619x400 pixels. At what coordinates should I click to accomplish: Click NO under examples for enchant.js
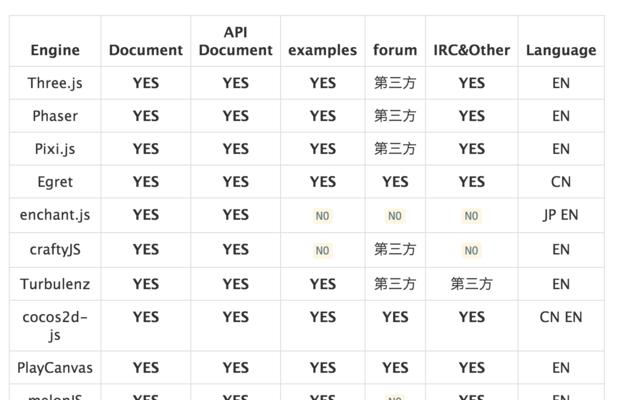click(x=323, y=216)
